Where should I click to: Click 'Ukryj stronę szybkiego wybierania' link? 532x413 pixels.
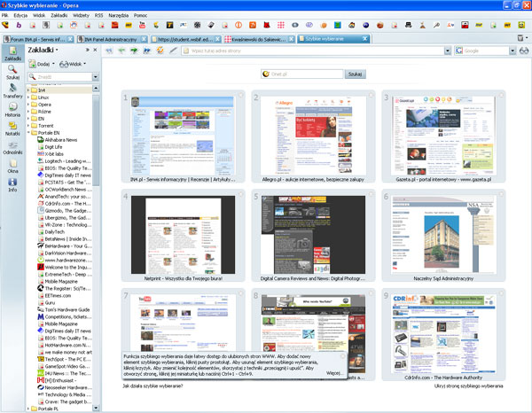468,386
